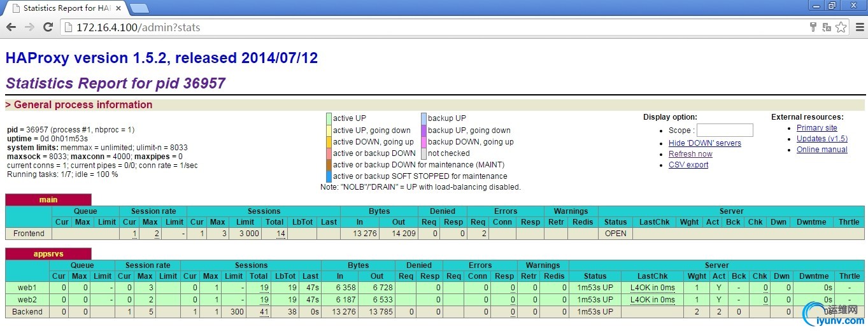Click the saved password key icon
Viewport: 868px width, 331px height.
pyautogui.click(x=813, y=27)
